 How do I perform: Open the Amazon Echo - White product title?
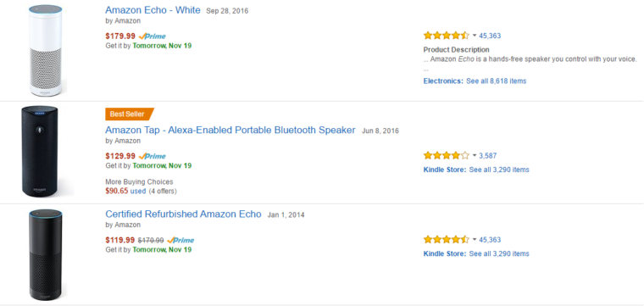click(x=153, y=10)
